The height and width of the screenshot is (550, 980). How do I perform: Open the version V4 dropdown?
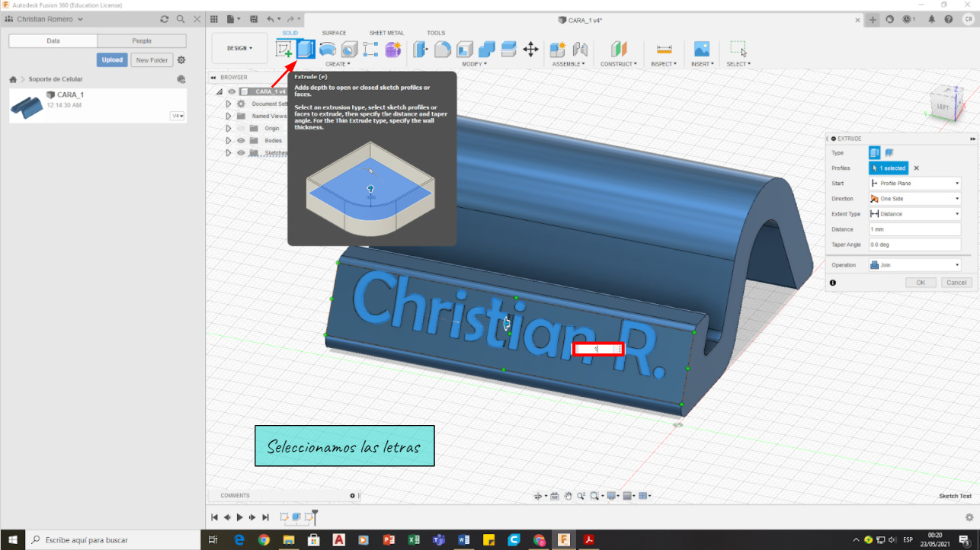(x=178, y=116)
